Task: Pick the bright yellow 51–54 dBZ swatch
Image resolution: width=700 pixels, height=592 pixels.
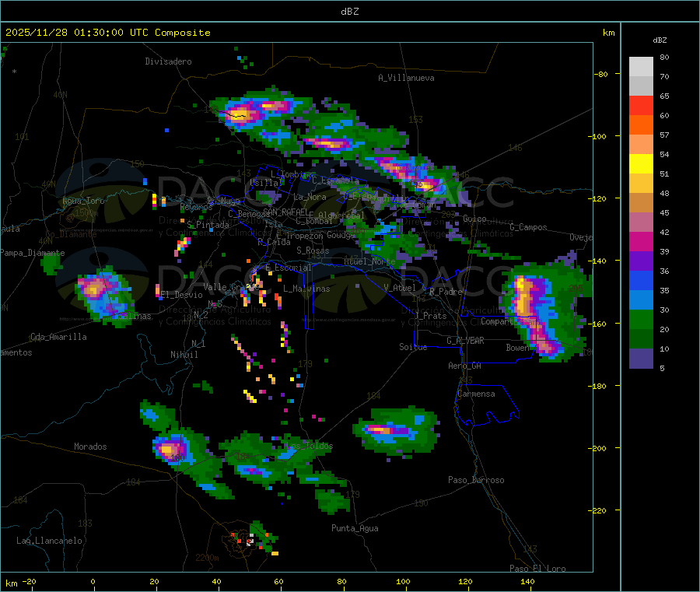Action: tap(641, 164)
